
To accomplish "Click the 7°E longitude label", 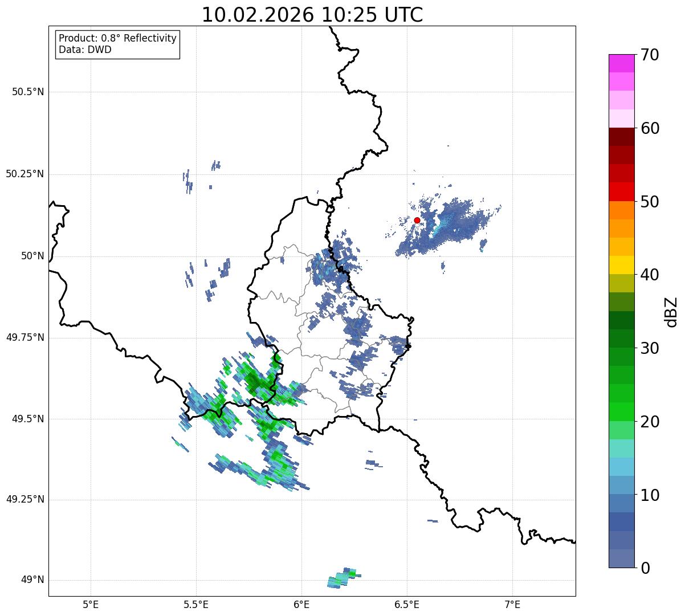I will (x=512, y=604).
